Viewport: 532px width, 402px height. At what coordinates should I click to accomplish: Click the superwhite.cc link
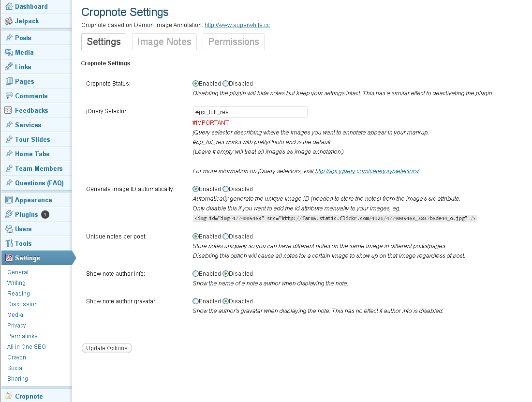[237, 25]
